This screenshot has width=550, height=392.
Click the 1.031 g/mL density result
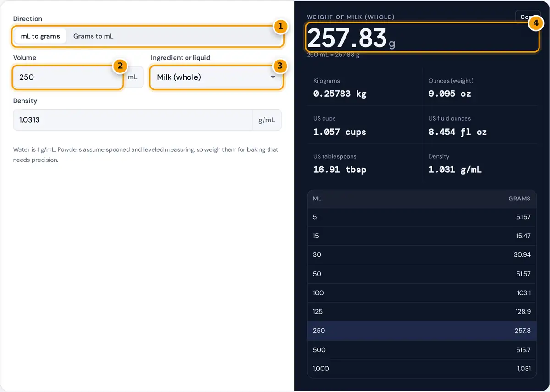point(455,170)
